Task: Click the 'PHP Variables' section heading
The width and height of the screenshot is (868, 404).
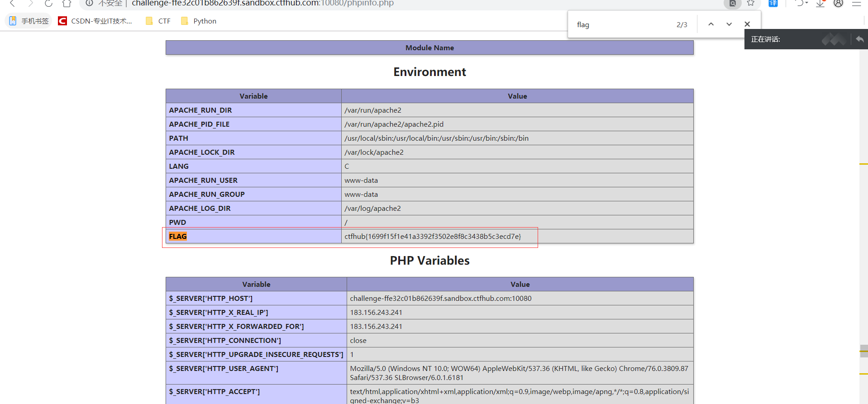Action: click(x=429, y=261)
